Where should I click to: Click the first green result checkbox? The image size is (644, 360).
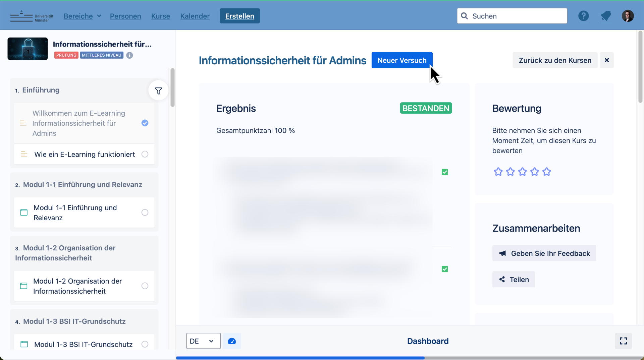[x=445, y=172]
